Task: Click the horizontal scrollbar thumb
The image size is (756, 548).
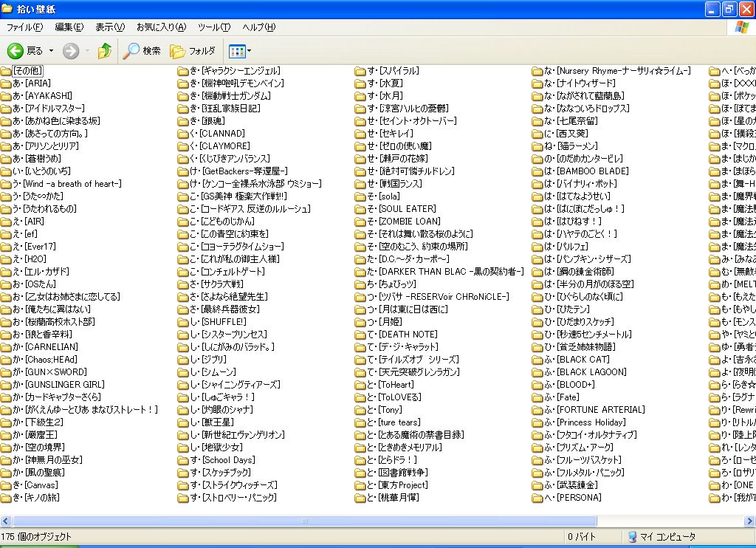Action: pos(304,521)
